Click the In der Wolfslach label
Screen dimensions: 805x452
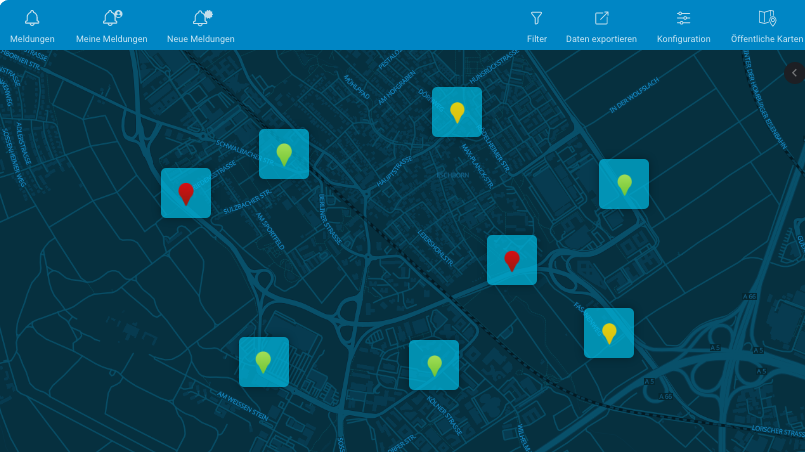[x=634, y=96]
